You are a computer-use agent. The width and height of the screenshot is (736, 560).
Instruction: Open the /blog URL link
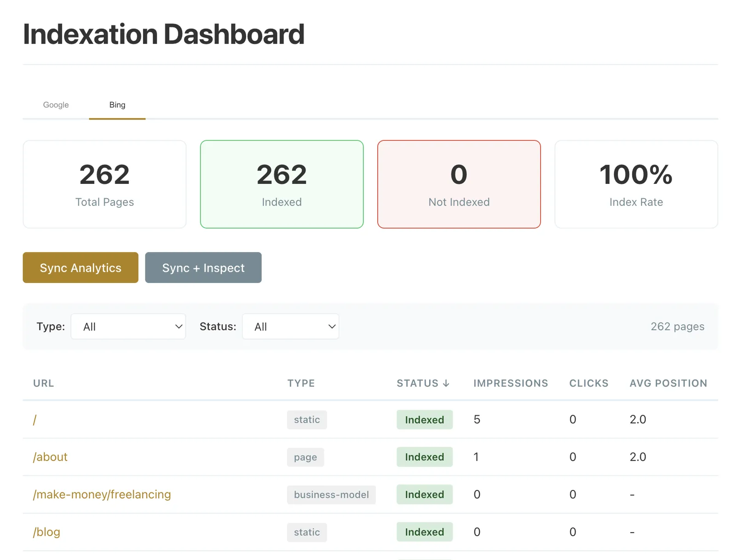pos(46,532)
